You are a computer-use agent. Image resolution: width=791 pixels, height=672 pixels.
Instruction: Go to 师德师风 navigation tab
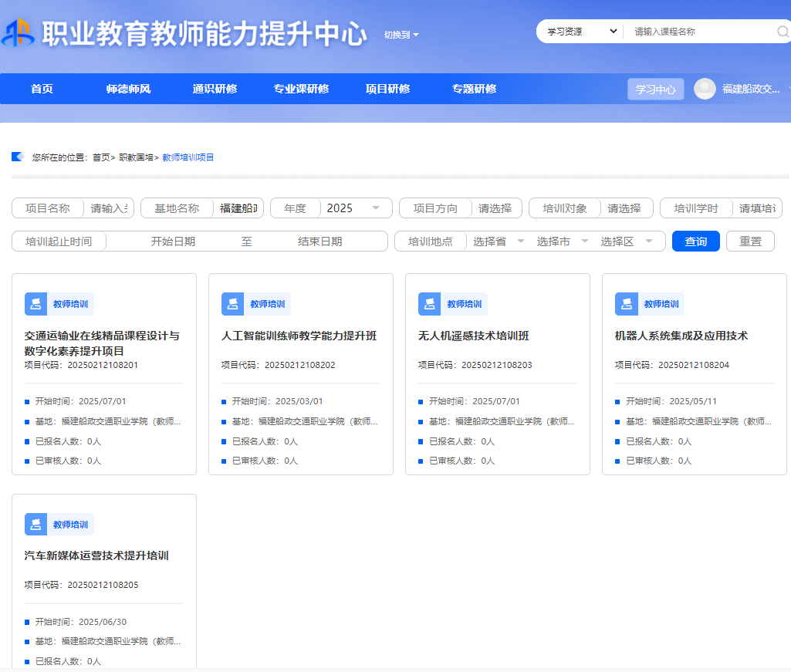128,89
